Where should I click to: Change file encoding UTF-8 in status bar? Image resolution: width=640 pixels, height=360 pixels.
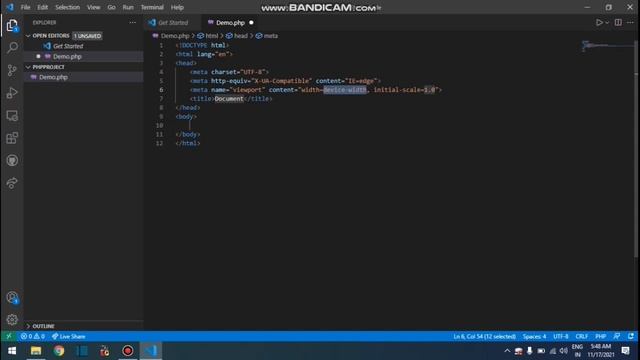click(x=561, y=336)
